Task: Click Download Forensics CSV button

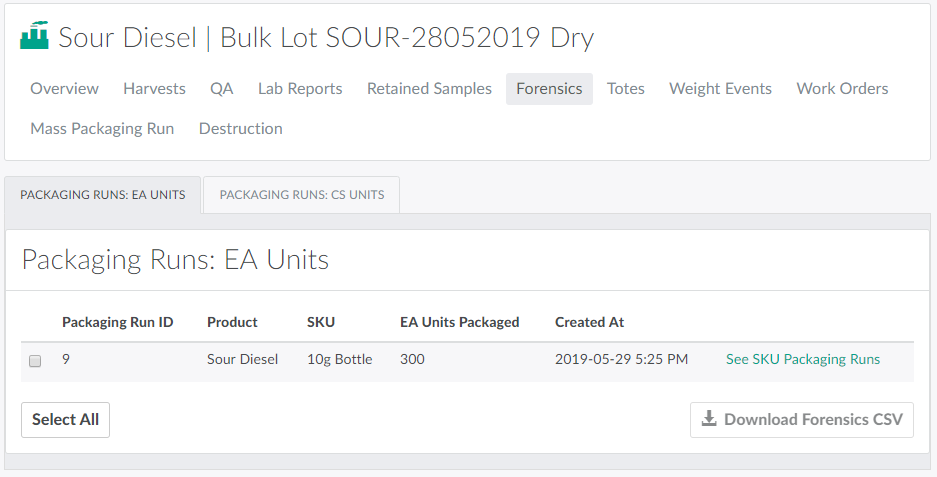Action: point(802,419)
